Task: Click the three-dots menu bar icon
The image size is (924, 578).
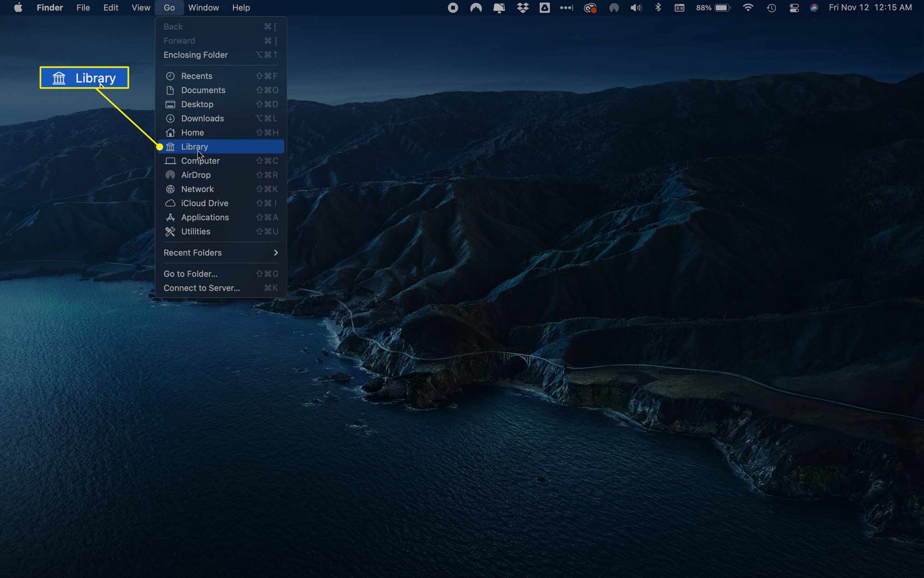Action: pos(566,8)
